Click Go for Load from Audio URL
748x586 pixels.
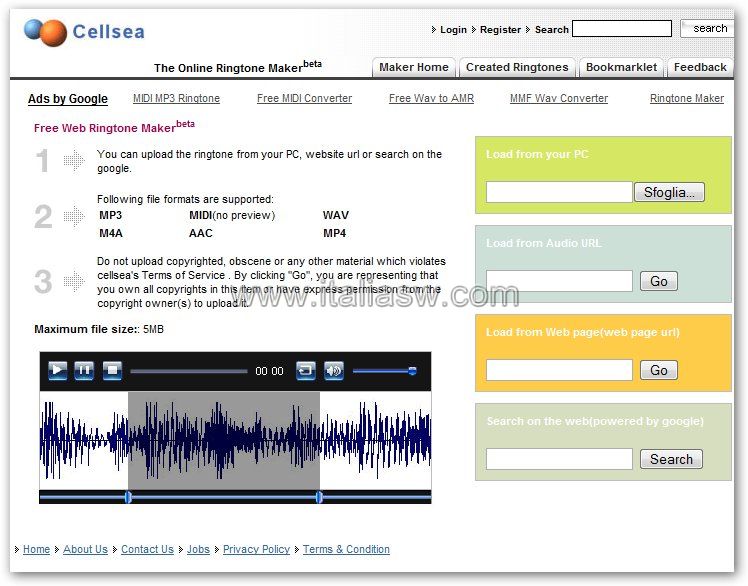(658, 281)
